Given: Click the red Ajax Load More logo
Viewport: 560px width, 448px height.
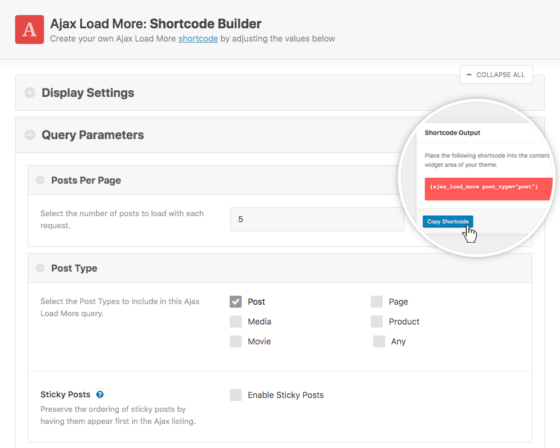Looking at the screenshot, I should coord(29,29).
